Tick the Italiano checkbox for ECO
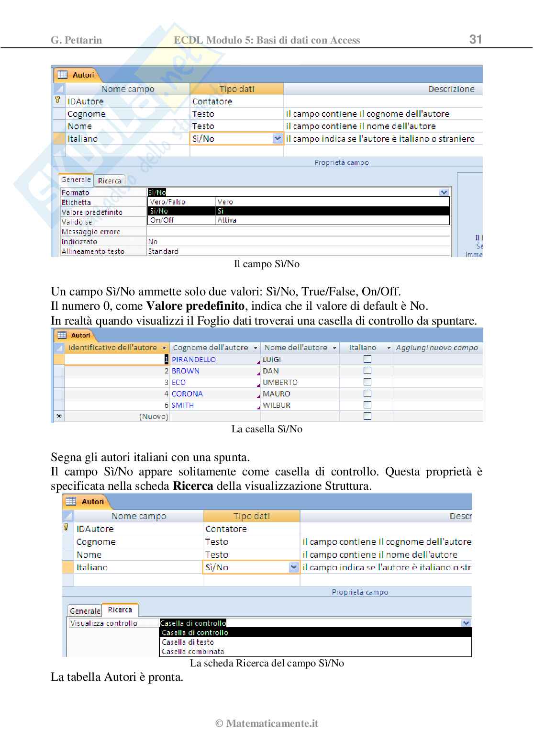The image size is (534, 756). click(367, 382)
